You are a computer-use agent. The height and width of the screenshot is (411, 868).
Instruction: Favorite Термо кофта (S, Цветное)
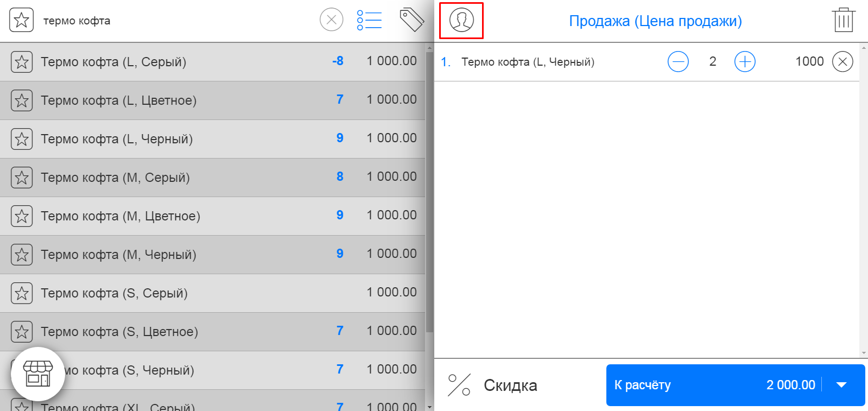(22, 332)
